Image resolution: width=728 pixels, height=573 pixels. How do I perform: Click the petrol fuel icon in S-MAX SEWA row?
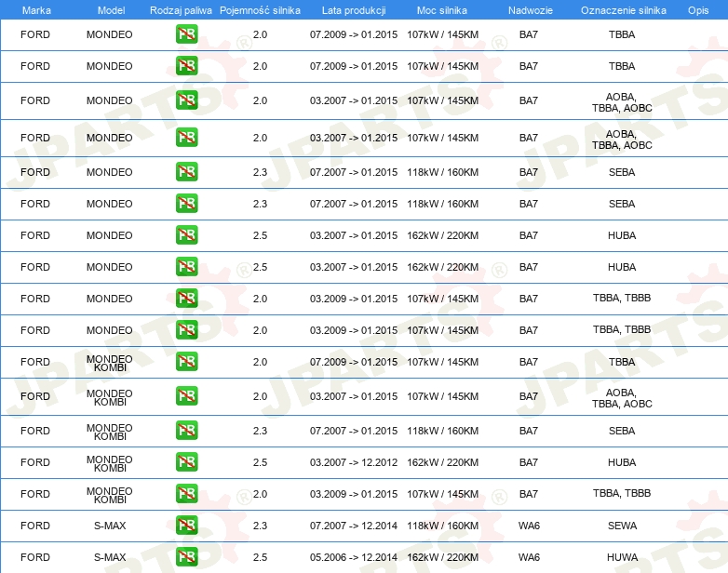186,526
